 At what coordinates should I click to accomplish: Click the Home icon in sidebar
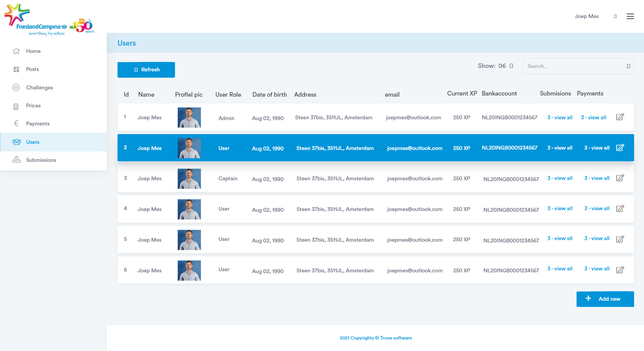[16, 51]
